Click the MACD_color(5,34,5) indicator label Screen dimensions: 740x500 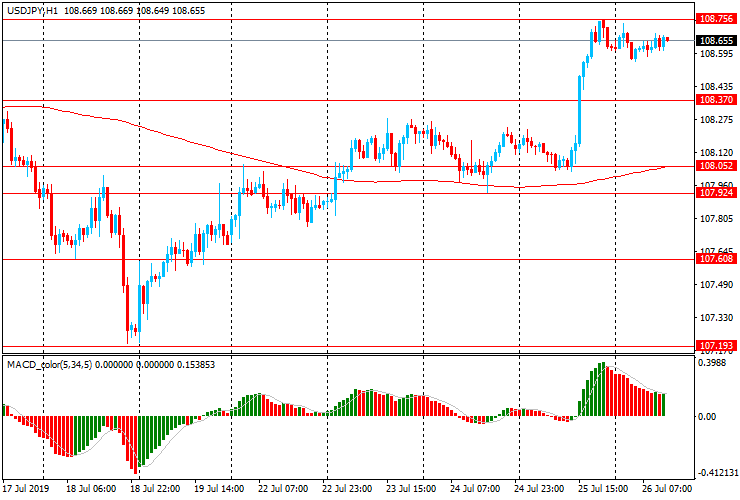point(50,365)
